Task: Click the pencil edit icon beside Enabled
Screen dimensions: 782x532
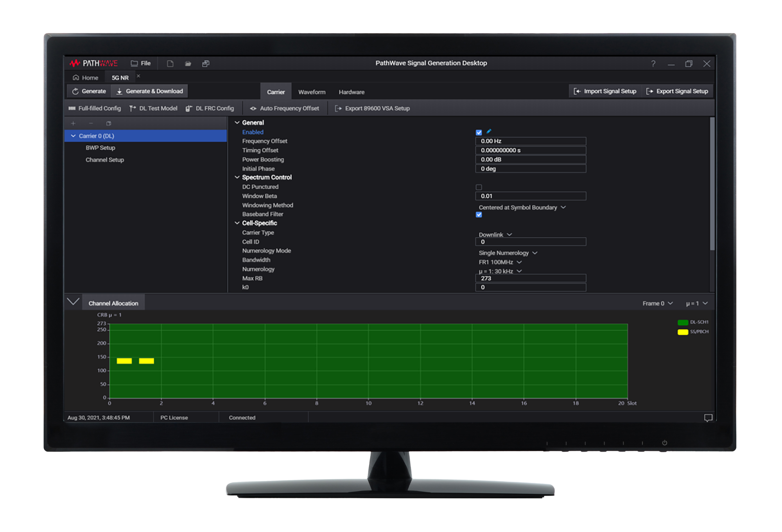Action: point(489,131)
